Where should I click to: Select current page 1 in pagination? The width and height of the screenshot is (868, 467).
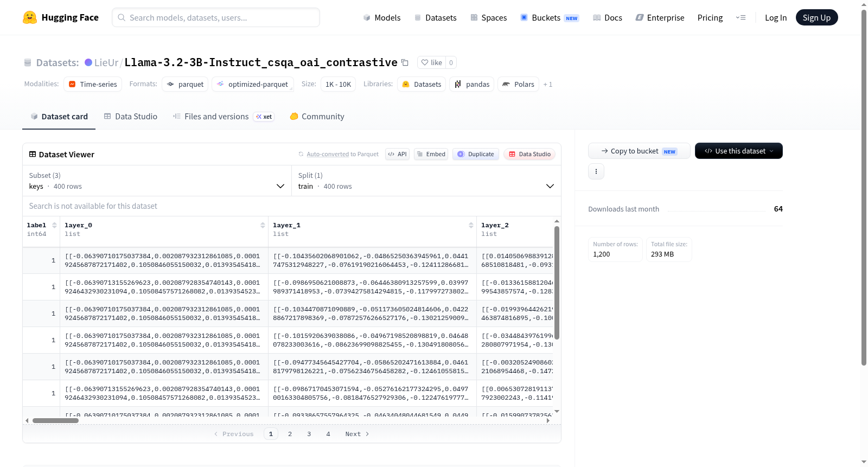[271, 434]
